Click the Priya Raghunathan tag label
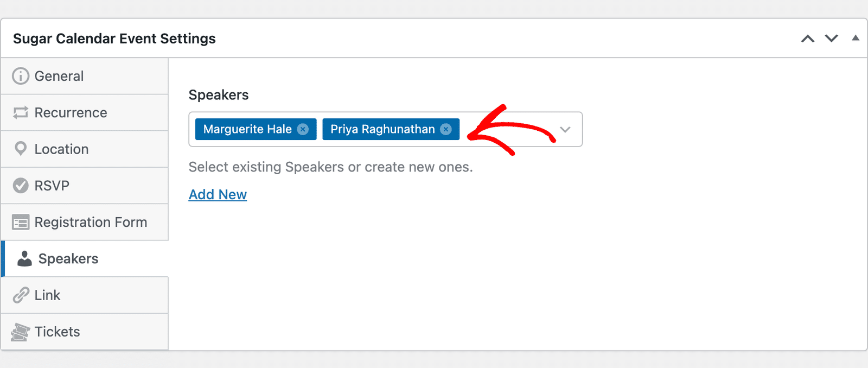This screenshot has width=868, height=368. [382, 129]
